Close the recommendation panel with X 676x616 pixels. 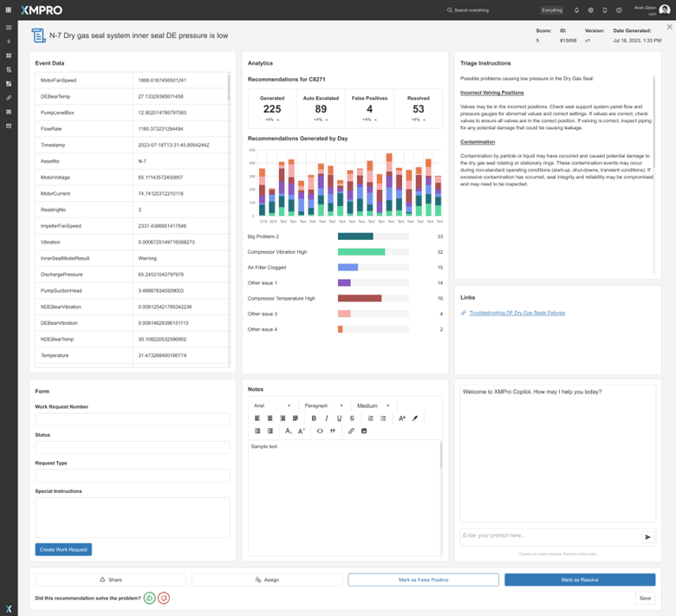(669, 27)
